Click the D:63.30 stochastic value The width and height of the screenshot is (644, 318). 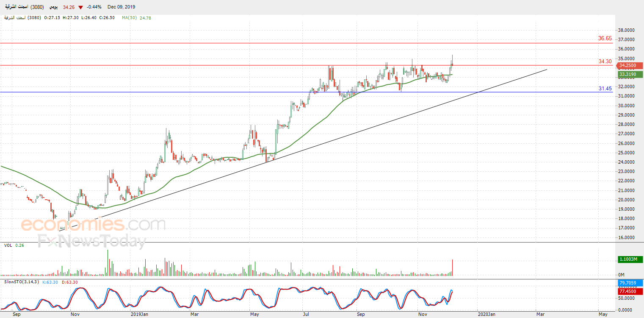70,282
